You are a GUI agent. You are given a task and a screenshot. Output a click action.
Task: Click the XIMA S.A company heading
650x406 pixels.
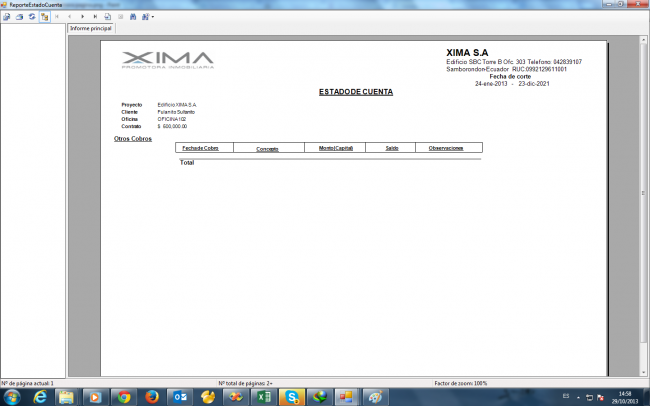(467, 53)
